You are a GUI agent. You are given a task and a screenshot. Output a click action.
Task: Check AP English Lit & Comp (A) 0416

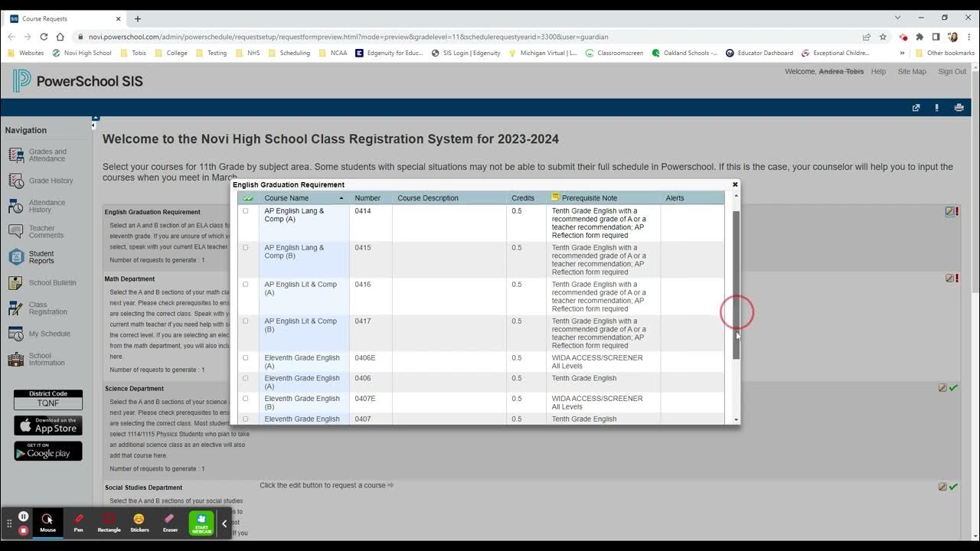pos(246,285)
